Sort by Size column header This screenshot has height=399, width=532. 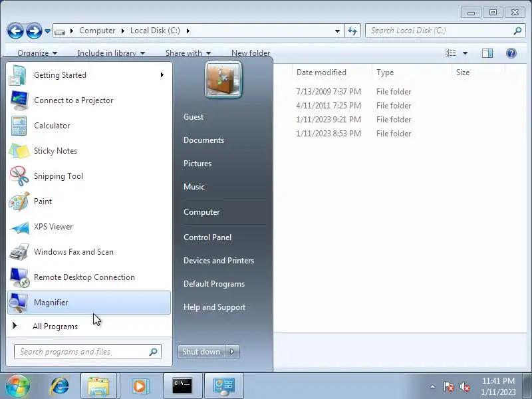click(463, 72)
